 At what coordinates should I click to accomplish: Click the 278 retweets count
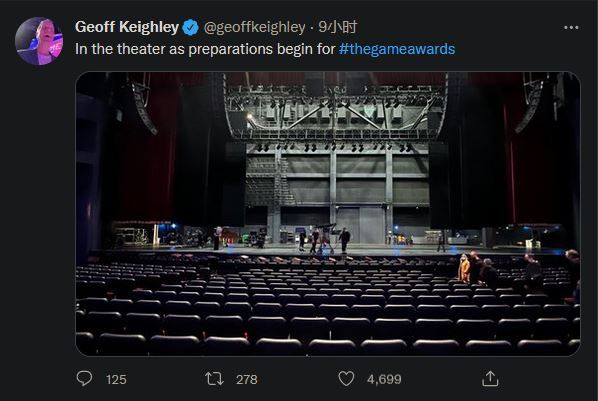(x=247, y=380)
